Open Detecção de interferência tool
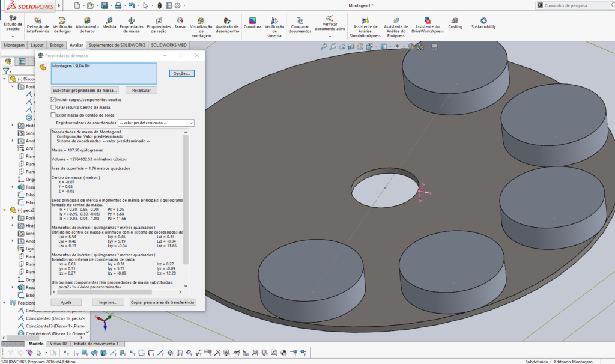 38,25
